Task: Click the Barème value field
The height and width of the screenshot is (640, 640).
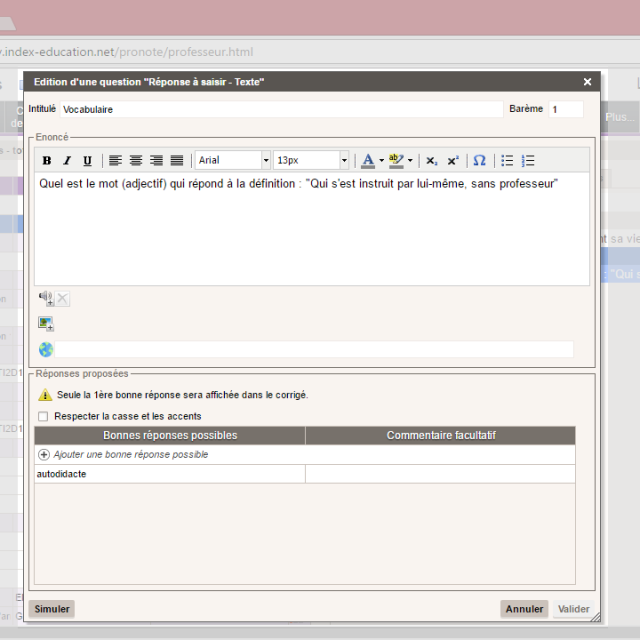Action: (565, 109)
